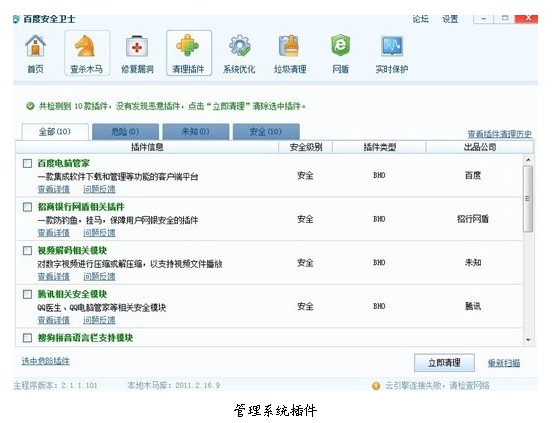The image size is (554, 423).
Task: Click the 立即清理 button
Action: coord(444,363)
